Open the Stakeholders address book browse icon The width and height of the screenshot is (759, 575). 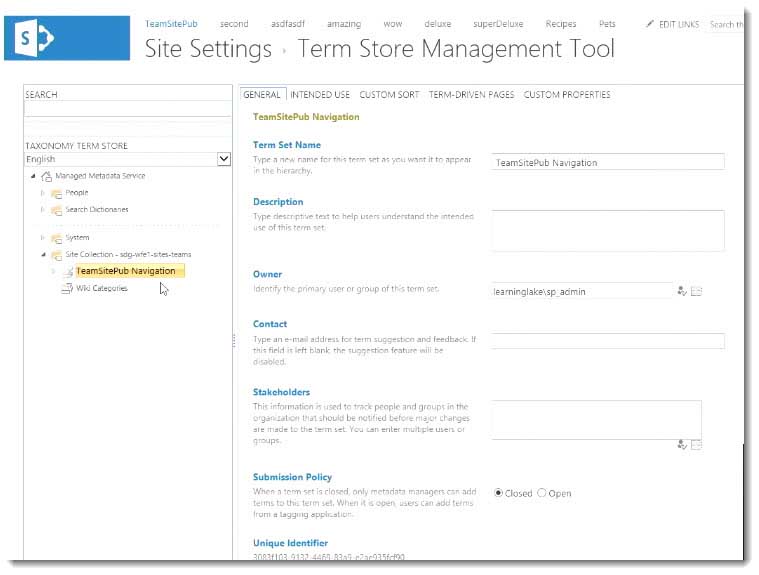pyautogui.click(x=696, y=445)
